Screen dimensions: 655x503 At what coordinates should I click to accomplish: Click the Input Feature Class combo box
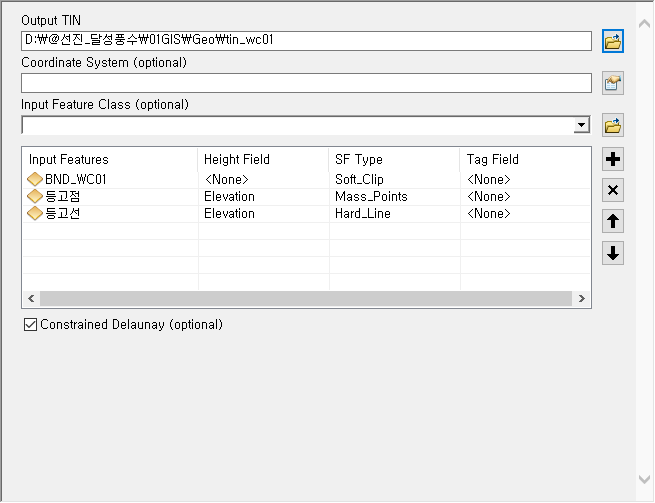coord(306,125)
